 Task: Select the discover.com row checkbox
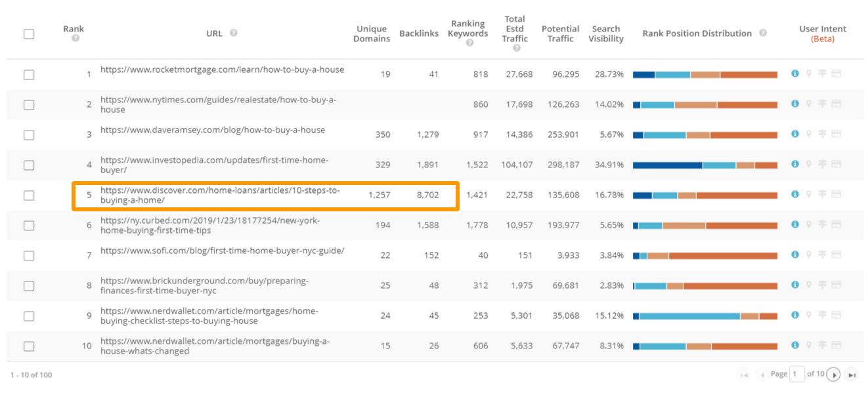[29, 196]
